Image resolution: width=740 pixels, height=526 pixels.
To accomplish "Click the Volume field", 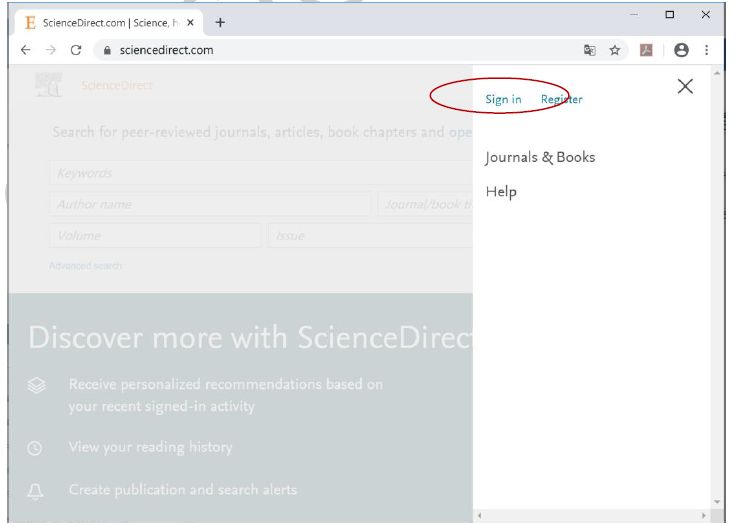I will [155, 235].
